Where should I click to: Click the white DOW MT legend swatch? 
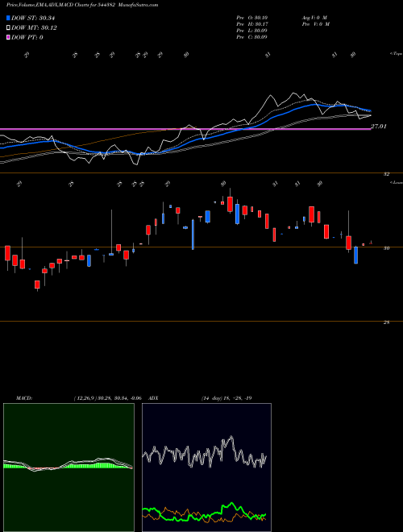click(9, 28)
